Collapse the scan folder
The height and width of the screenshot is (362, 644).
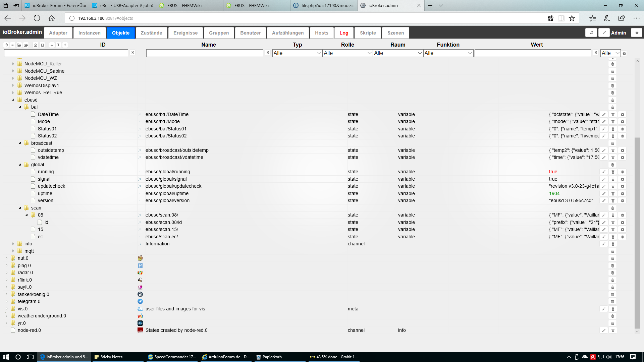(x=20, y=208)
